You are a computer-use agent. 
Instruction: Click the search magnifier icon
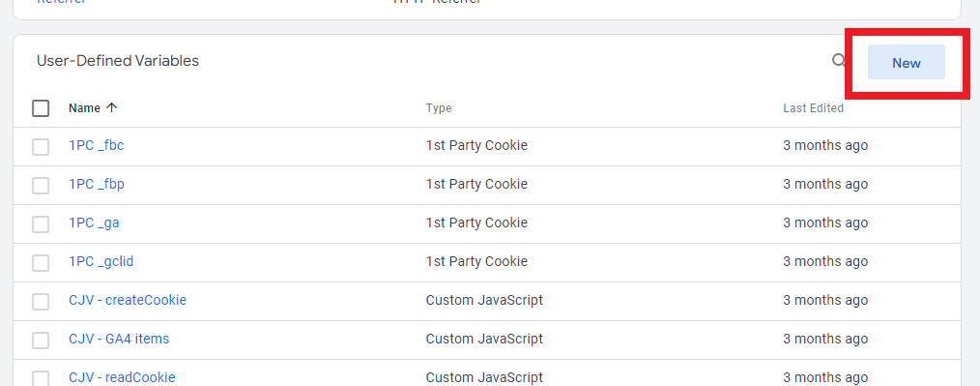[x=838, y=61]
